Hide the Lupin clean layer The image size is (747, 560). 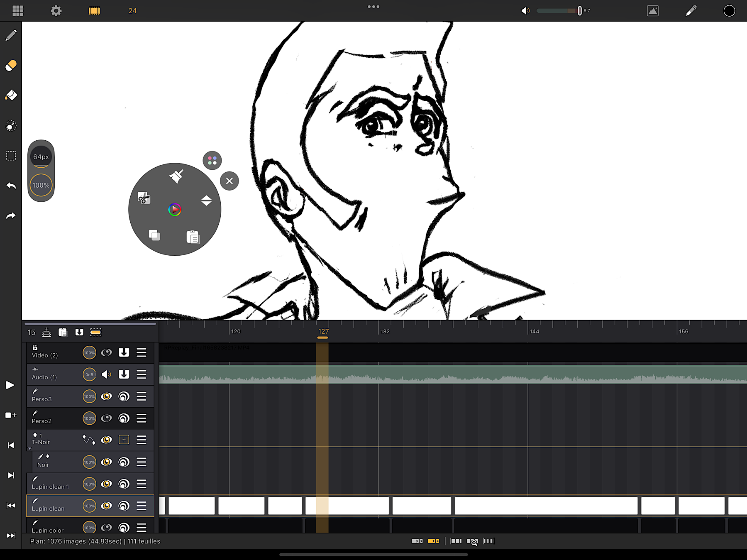point(107,506)
